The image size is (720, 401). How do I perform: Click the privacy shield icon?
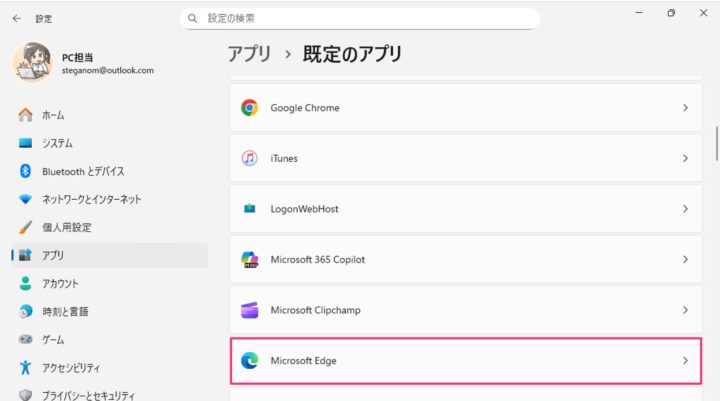[x=25, y=395]
